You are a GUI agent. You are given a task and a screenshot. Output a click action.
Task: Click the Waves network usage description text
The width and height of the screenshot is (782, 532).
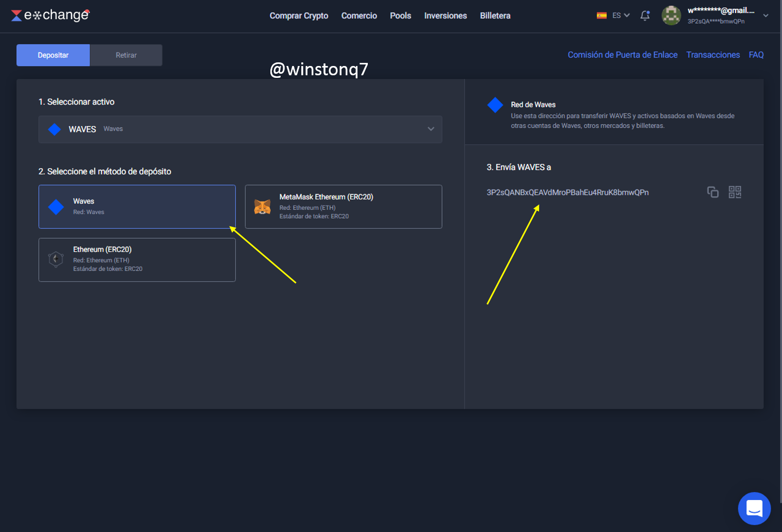point(623,121)
